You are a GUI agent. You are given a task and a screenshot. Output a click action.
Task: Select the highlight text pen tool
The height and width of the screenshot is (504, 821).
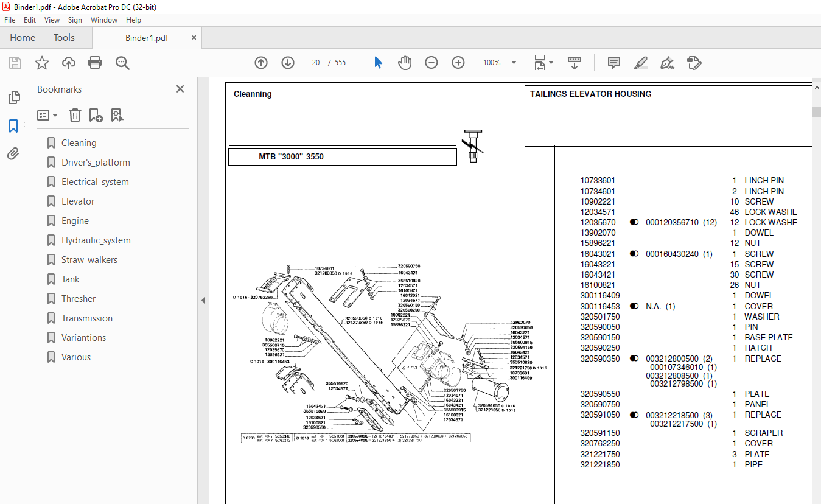[640, 63]
